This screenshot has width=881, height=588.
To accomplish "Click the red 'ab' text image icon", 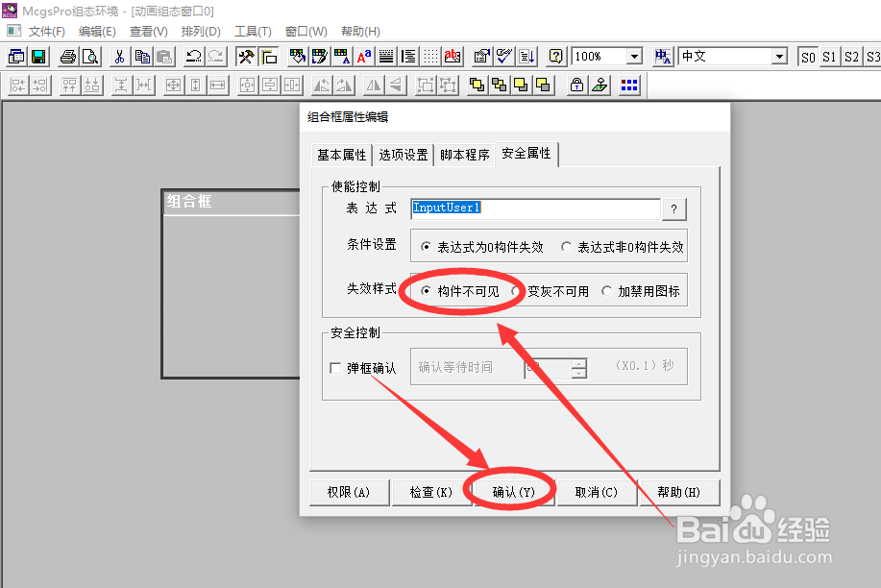I will pos(453,57).
